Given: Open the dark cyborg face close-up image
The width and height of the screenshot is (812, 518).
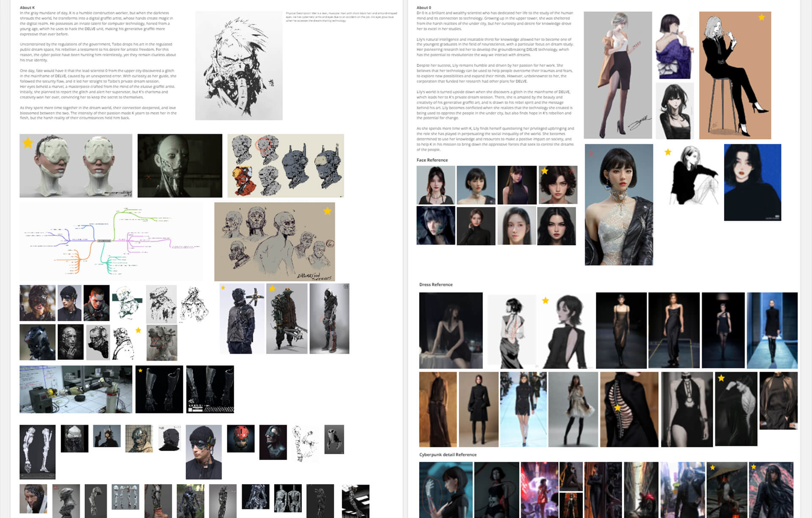Looking at the screenshot, I should (180, 166).
